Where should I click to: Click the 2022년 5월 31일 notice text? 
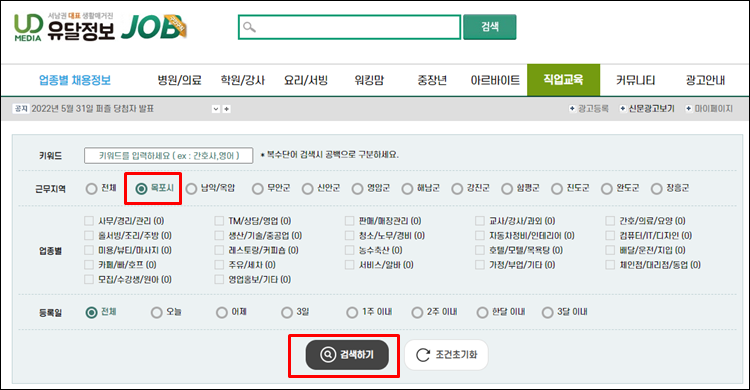(x=92, y=109)
